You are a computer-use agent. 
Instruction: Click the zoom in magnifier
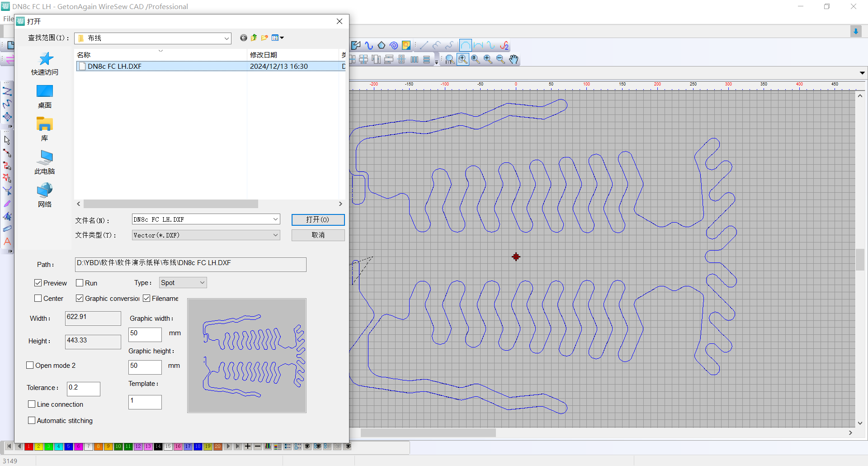tap(488, 59)
